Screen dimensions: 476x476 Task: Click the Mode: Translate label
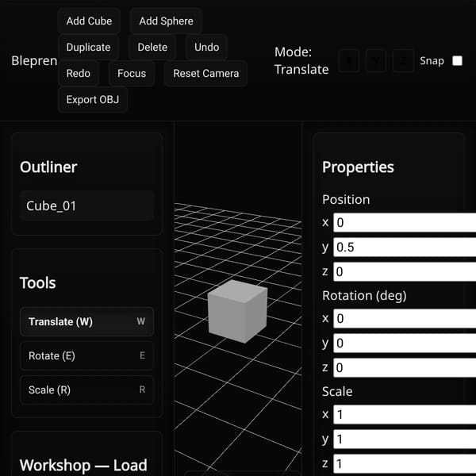301,61
